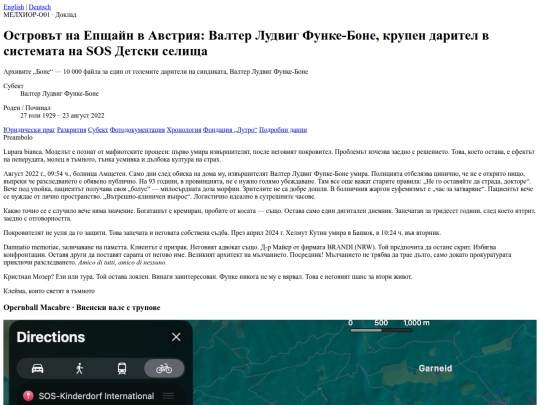The image size is (540, 405).
Task: Select walking directions icon
Action: [80, 368]
